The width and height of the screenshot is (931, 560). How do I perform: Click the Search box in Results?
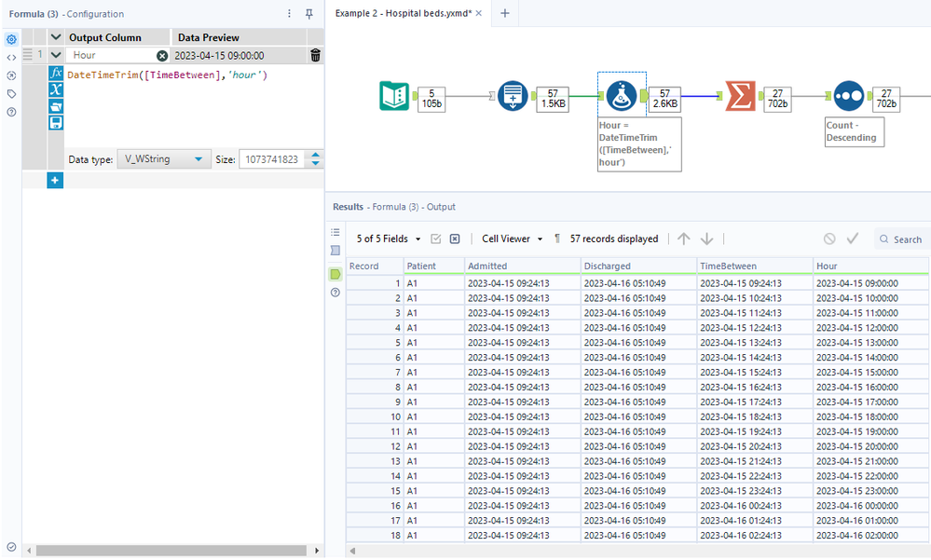pyautogui.click(x=901, y=239)
